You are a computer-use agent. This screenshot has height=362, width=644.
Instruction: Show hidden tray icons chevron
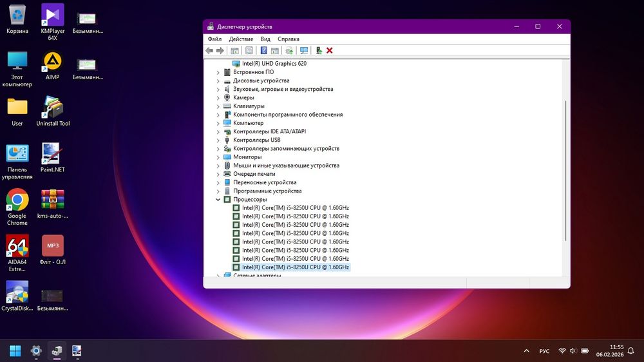(x=526, y=351)
